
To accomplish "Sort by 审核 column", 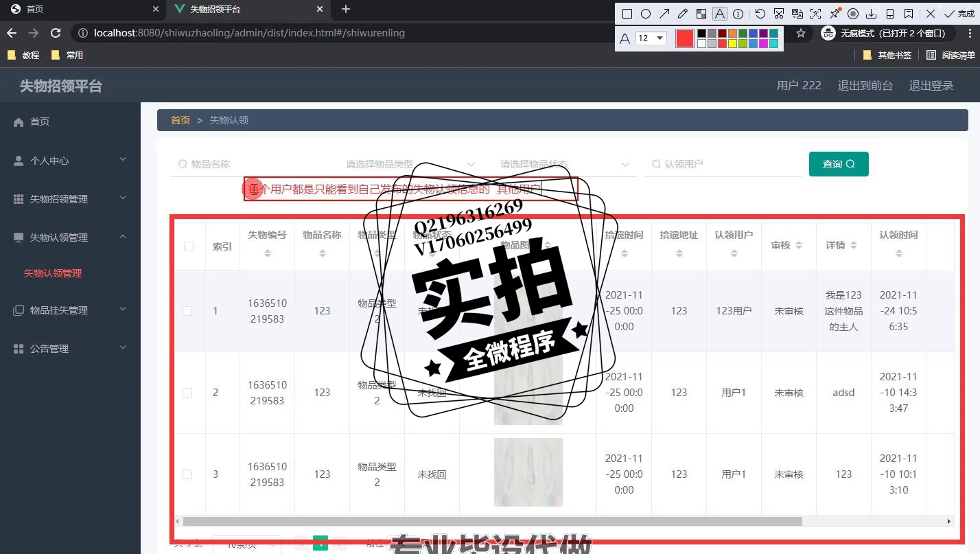I will (799, 245).
